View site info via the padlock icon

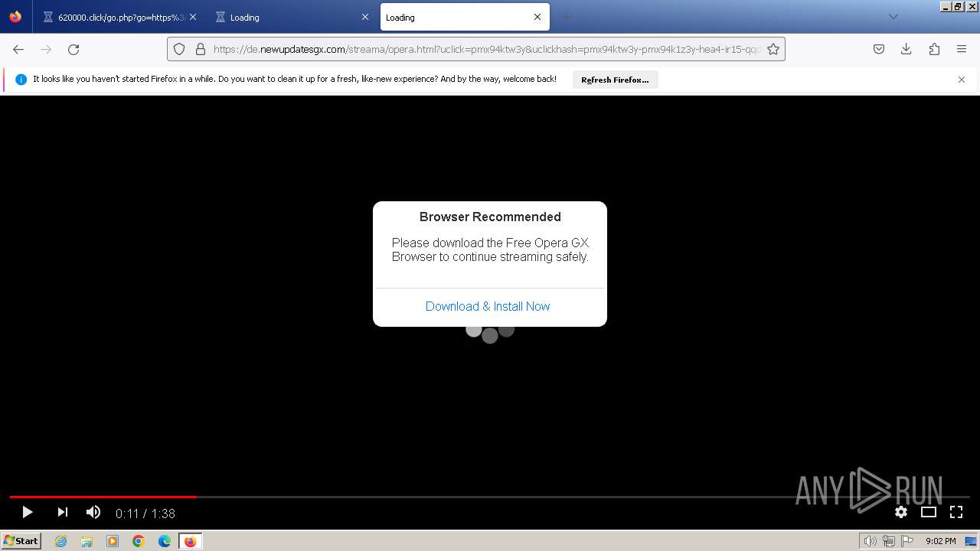coord(201,49)
